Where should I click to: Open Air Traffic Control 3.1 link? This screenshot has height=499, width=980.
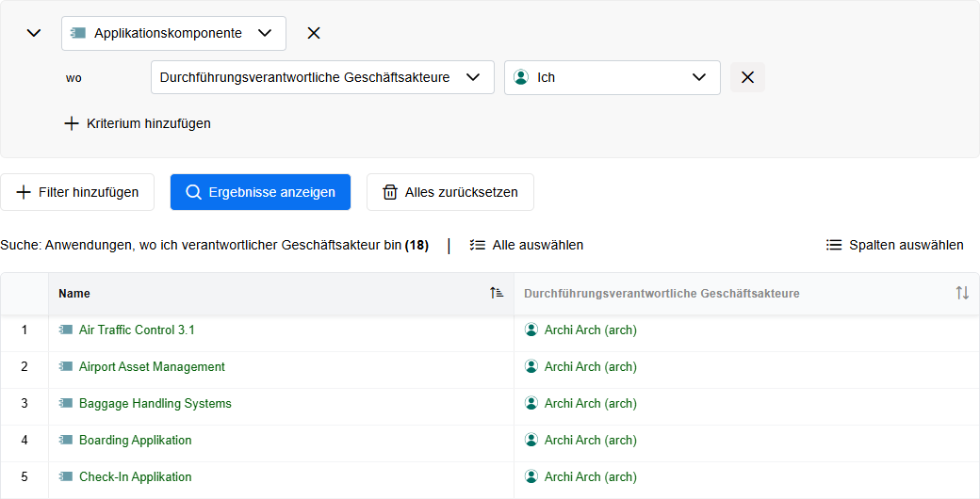pos(137,330)
